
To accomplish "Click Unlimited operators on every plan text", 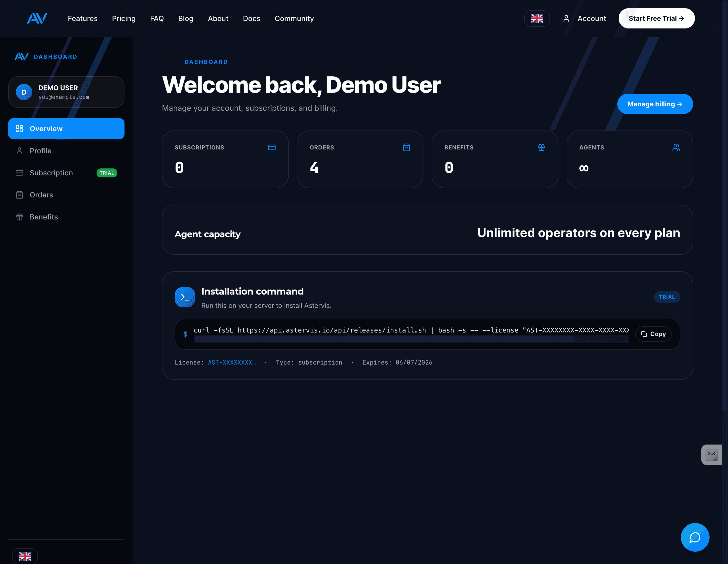I will tap(578, 233).
